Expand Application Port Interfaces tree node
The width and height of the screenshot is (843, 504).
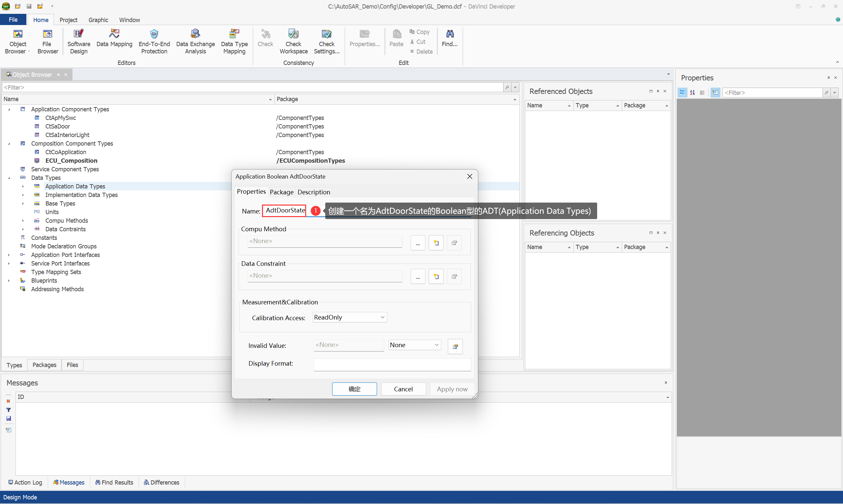(9, 255)
